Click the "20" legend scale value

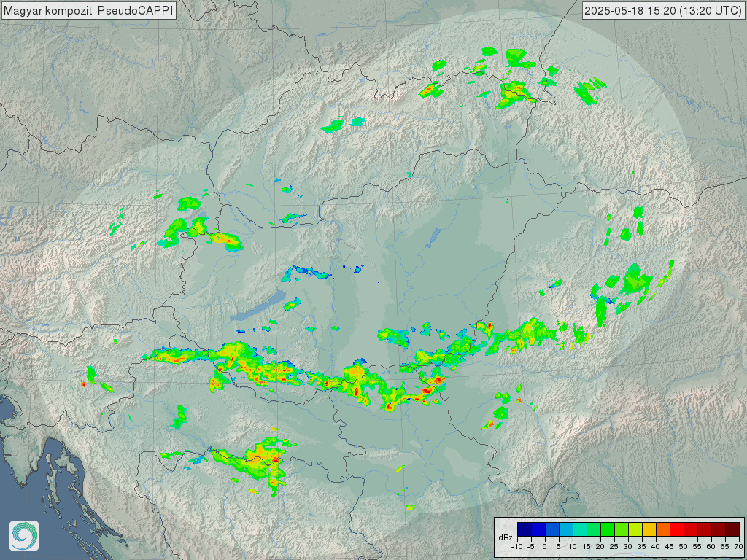point(600,547)
